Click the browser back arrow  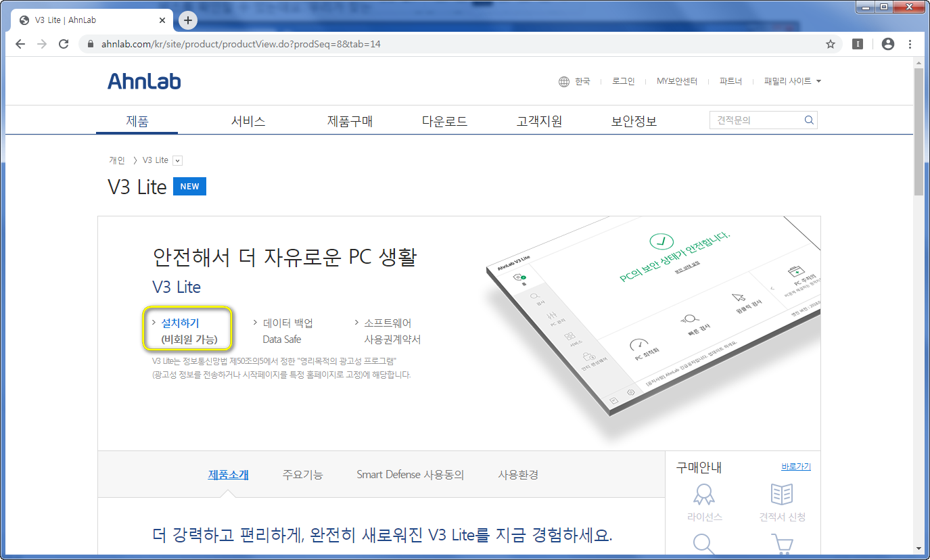tap(20, 44)
